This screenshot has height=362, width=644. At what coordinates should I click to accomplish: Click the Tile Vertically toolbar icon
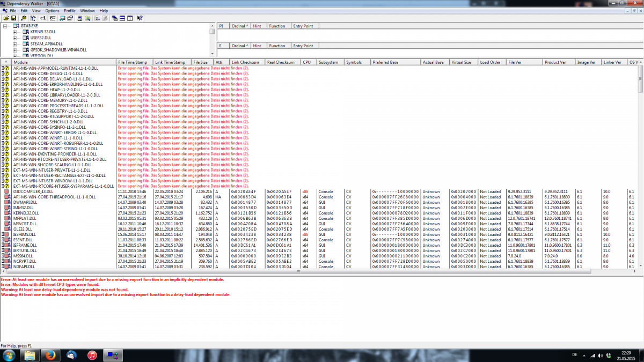pos(130,18)
